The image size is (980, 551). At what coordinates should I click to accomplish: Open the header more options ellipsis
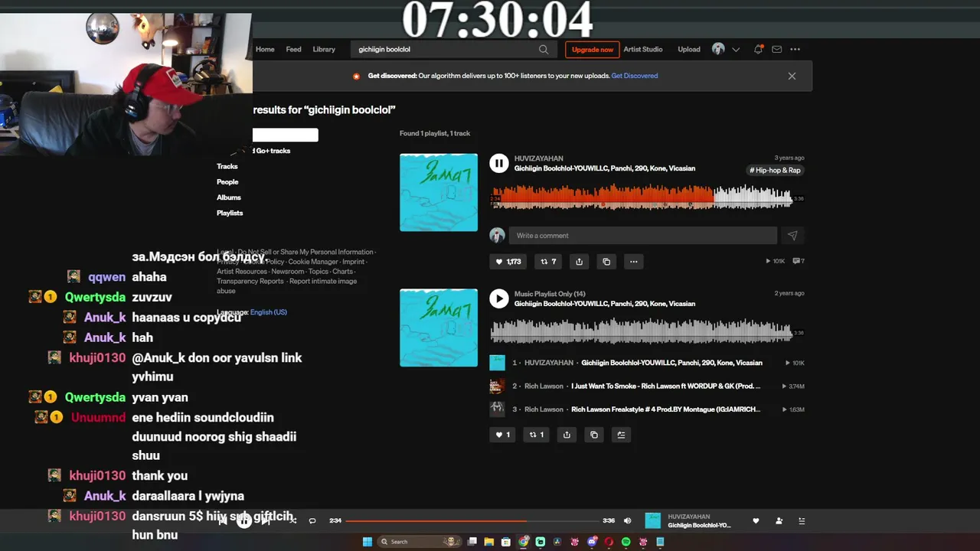(x=795, y=50)
